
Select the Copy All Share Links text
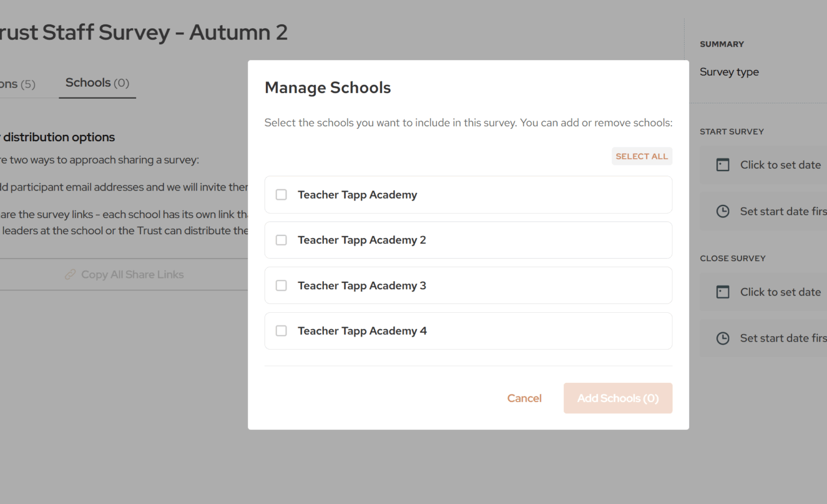tap(132, 274)
